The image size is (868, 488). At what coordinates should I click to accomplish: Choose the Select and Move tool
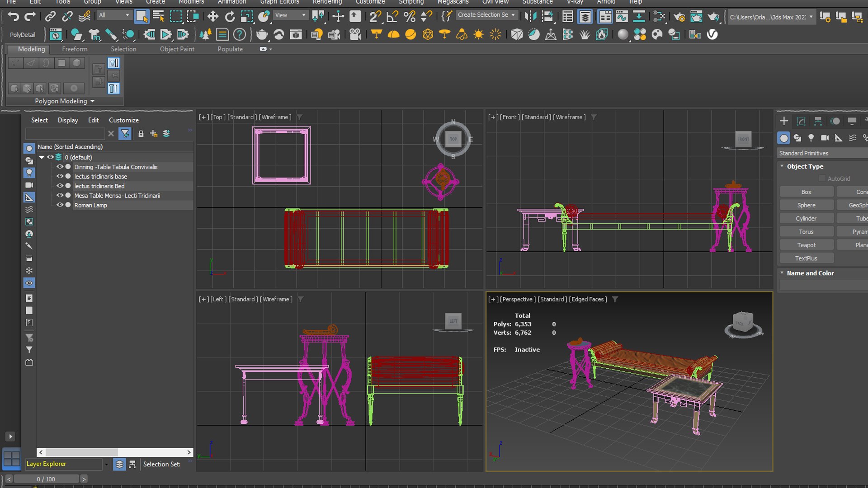[212, 17]
